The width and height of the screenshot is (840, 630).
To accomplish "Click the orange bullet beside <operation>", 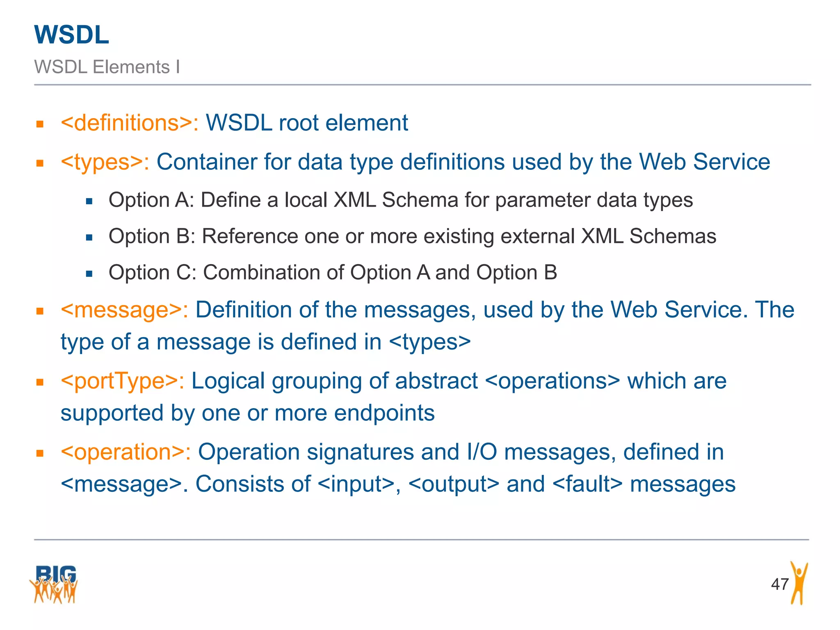I will (x=40, y=454).
